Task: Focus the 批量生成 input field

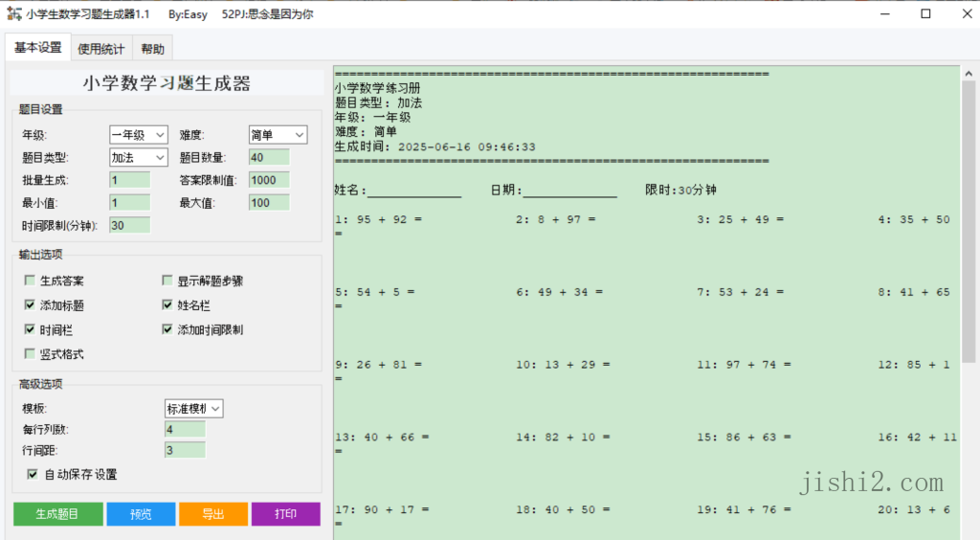Action: (x=130, y=180)
